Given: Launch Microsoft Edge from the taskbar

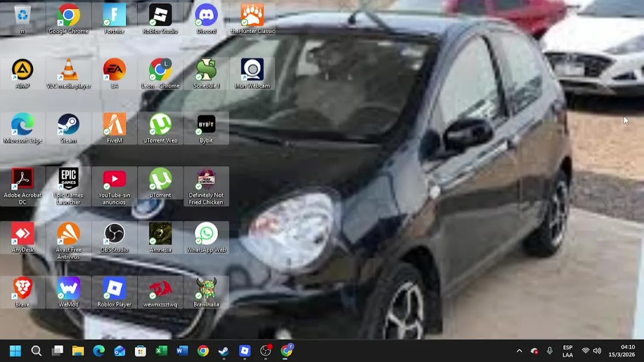Looking at the screenshot, I should point(99,350).
